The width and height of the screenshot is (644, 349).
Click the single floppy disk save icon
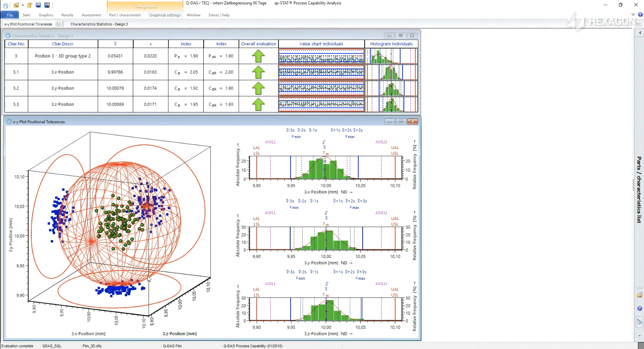click(38, 5)
